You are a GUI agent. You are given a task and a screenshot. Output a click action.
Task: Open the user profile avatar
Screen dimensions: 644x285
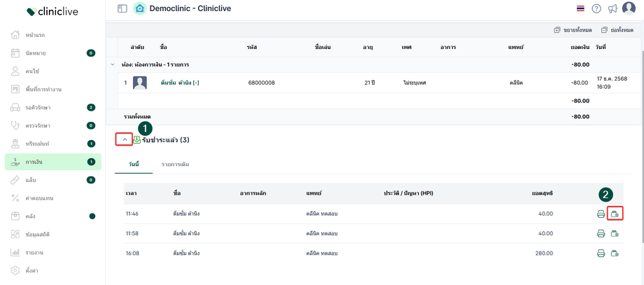[x=629, y=8]
